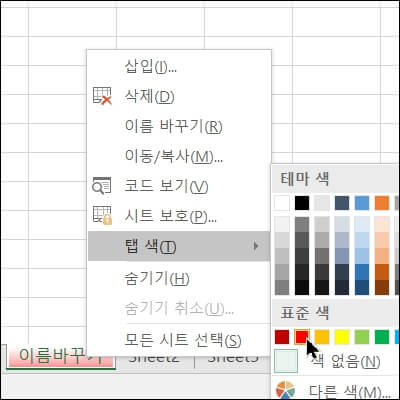Open 시트 보호(P)... menu entry
400x400 pixels.
(178, 216)
